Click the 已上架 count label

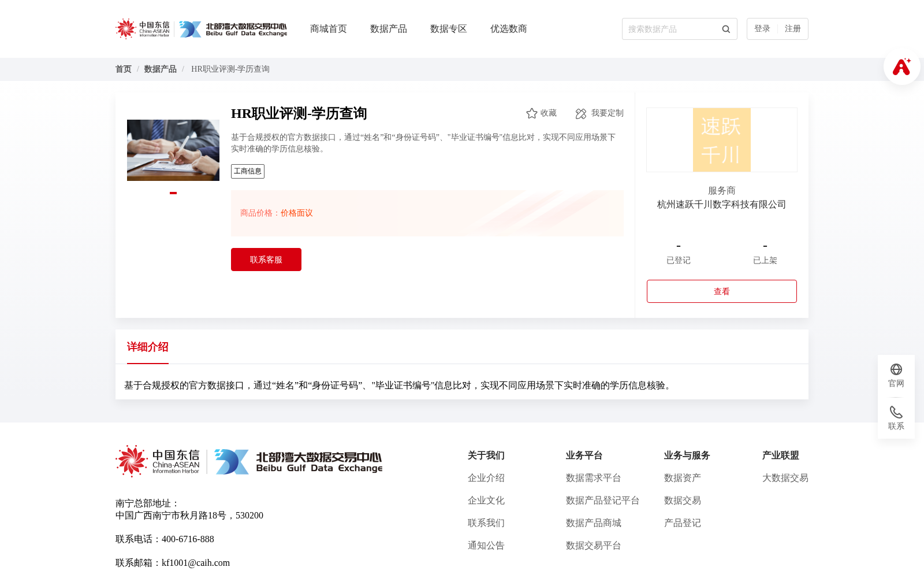765,261
